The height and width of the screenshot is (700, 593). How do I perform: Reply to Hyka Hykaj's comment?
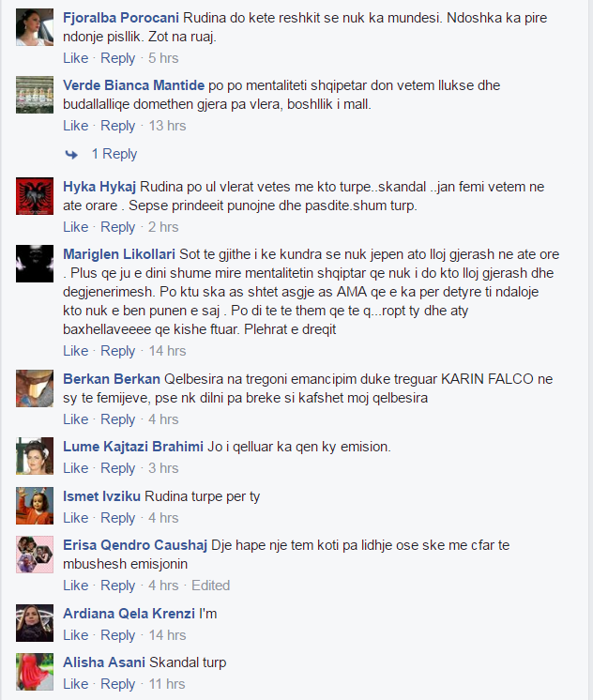(x=117, y=227)
